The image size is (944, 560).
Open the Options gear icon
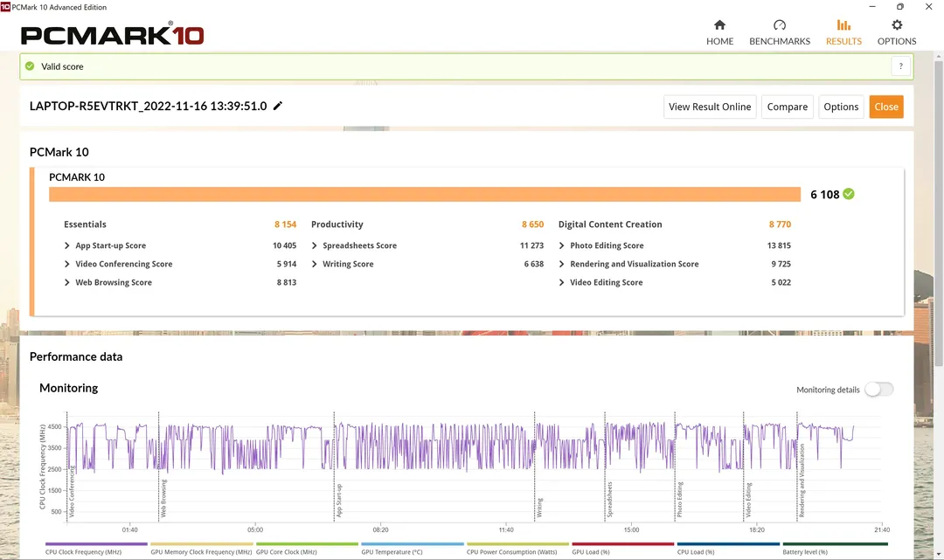897,25
